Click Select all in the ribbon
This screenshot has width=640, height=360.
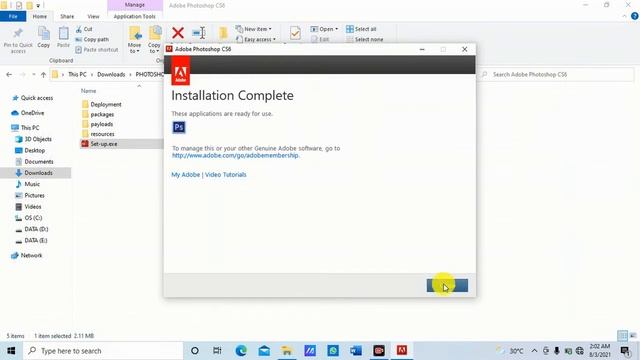(x=361, y=29)
